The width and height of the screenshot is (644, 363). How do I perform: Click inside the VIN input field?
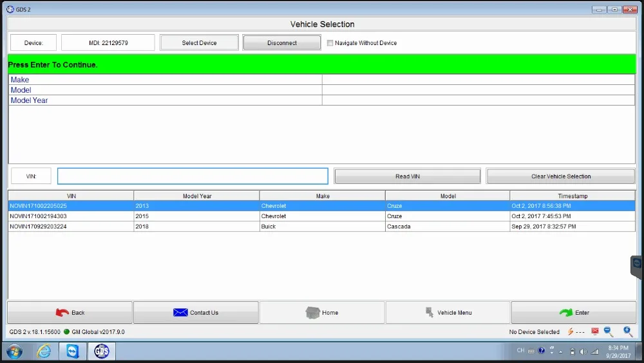193,176
